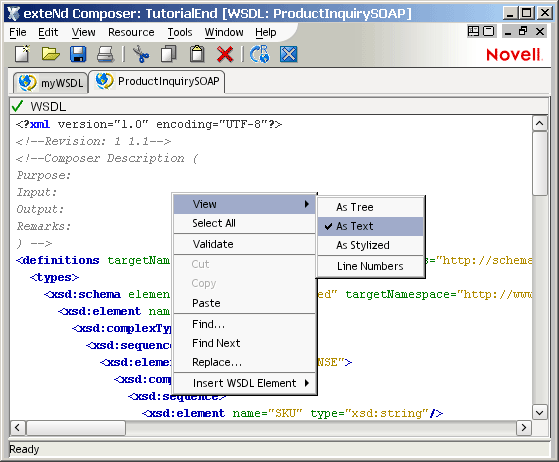
Task: Click the horizontal scrollbar right arrow
Action: pos(523,427)
